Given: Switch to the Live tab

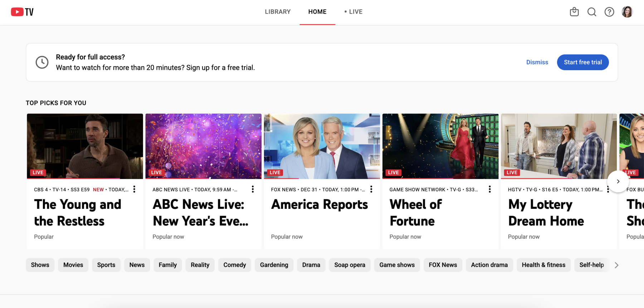Looking at the screenshot, I should pyautogui.click(x=353, y=12).
